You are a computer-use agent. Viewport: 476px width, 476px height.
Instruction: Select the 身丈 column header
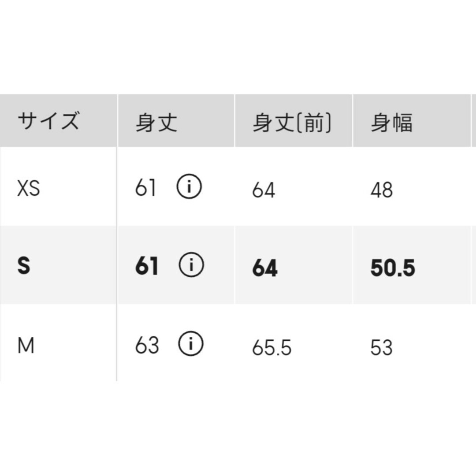point(156,123)
